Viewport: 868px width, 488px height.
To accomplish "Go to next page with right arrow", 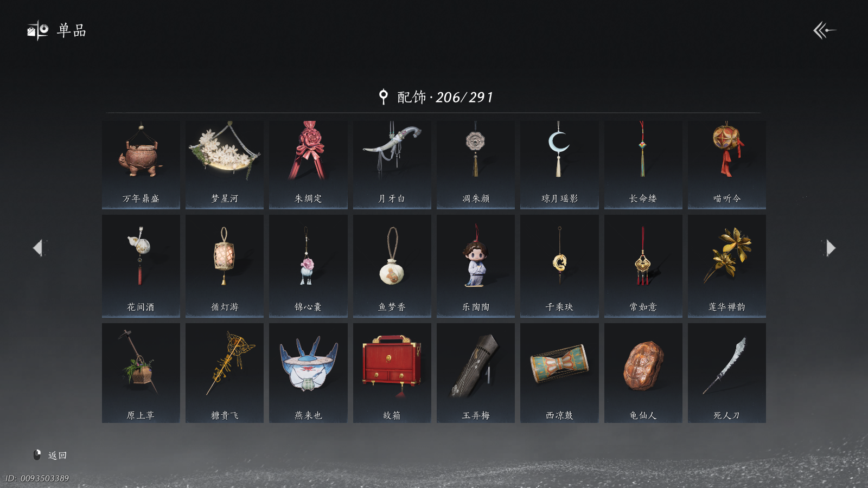I will tap(831, 248).
